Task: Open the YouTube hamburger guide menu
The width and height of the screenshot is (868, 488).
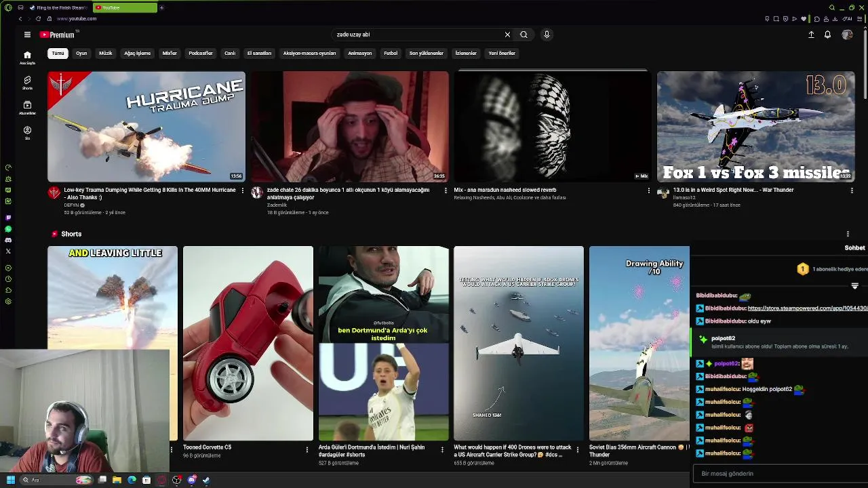Action: (x=27, y=35)
